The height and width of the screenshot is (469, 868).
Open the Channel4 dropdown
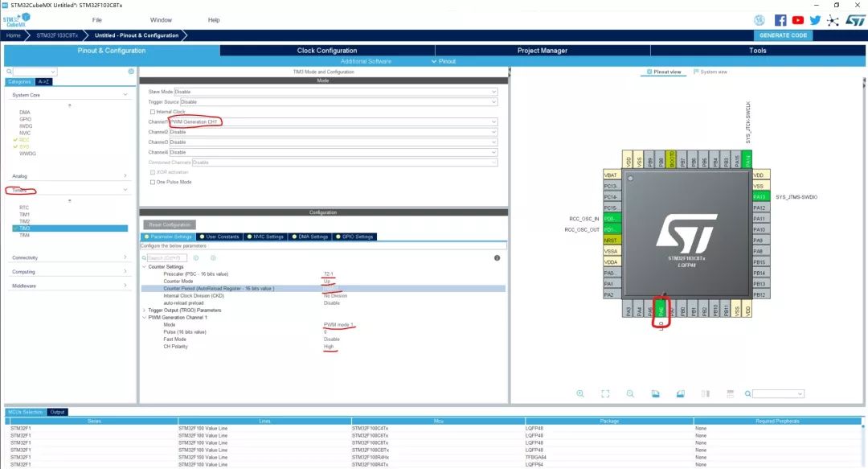[334, 152]
